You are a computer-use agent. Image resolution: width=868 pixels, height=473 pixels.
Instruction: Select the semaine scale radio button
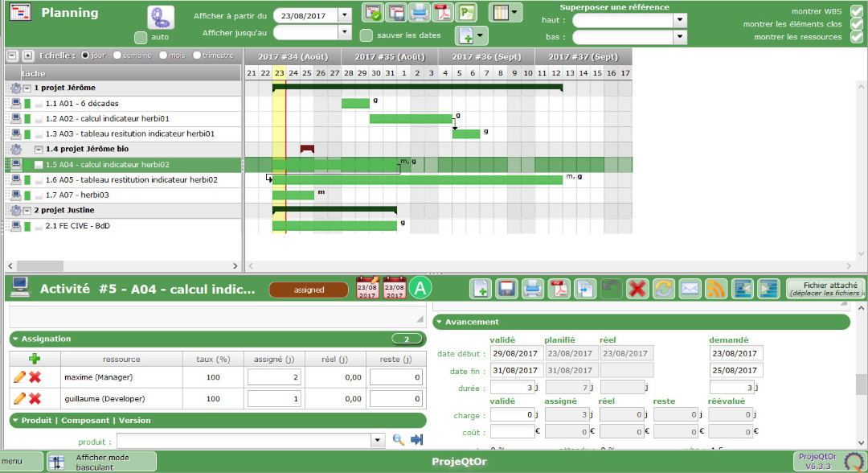[x=118, y=56]
